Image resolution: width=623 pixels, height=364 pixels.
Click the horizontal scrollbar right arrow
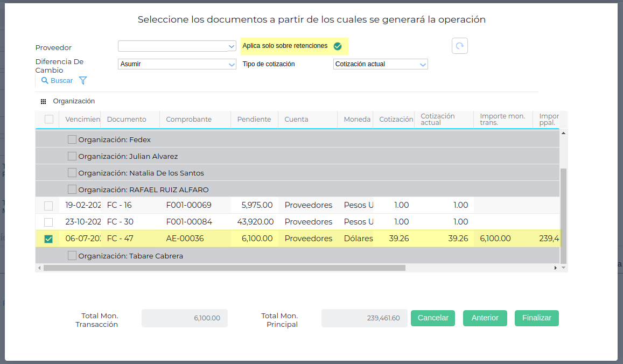(x=556, y=268)
